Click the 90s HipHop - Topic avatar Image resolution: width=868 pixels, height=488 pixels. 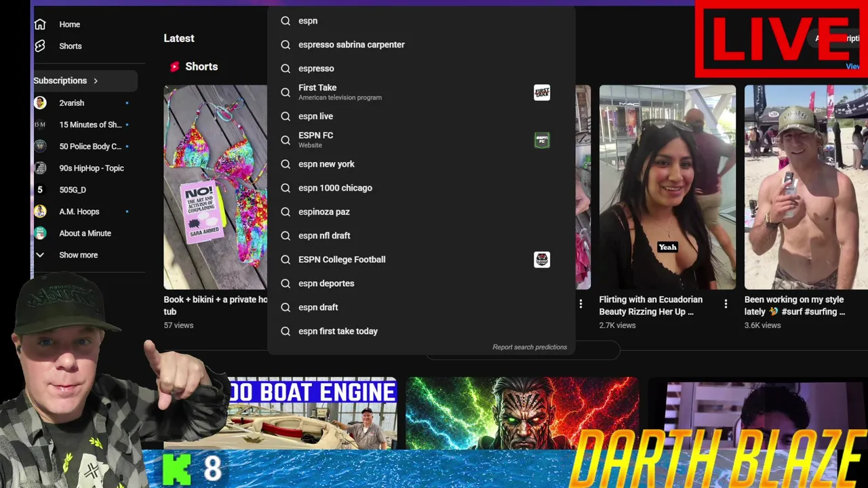pyautogui.click(x=40, y=168)
